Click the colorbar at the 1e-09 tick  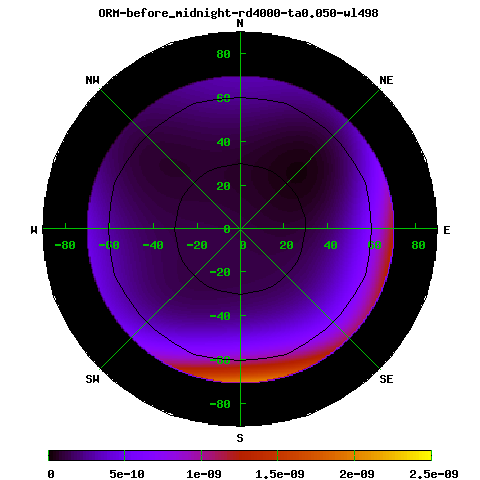click(201, 455)
